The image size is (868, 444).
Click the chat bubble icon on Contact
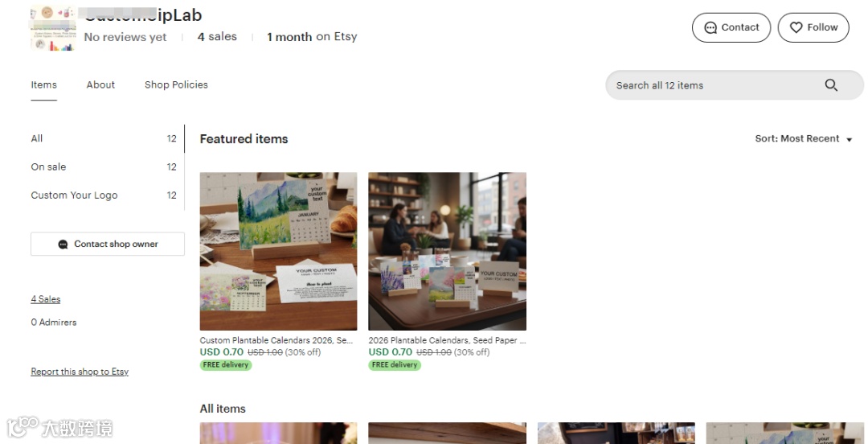pos(710,27)
